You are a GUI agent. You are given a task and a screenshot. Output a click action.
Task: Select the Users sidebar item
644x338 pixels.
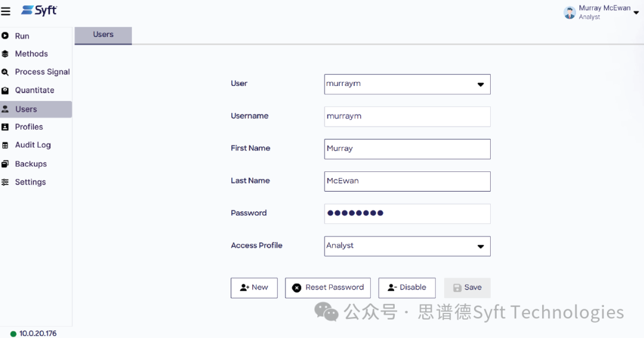pos(36,109)
